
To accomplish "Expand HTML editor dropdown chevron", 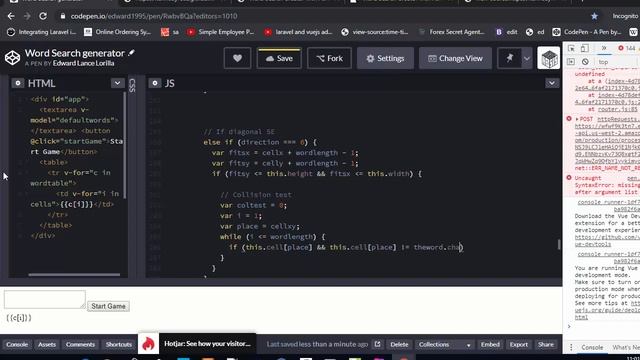I will (x=118, y=83).
